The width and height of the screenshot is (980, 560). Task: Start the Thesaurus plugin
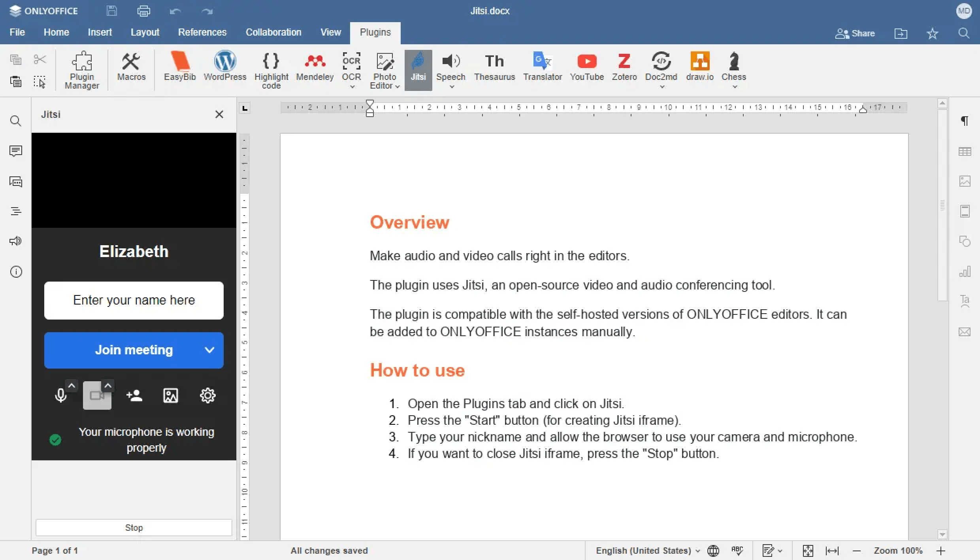click(x=494, y=66)
